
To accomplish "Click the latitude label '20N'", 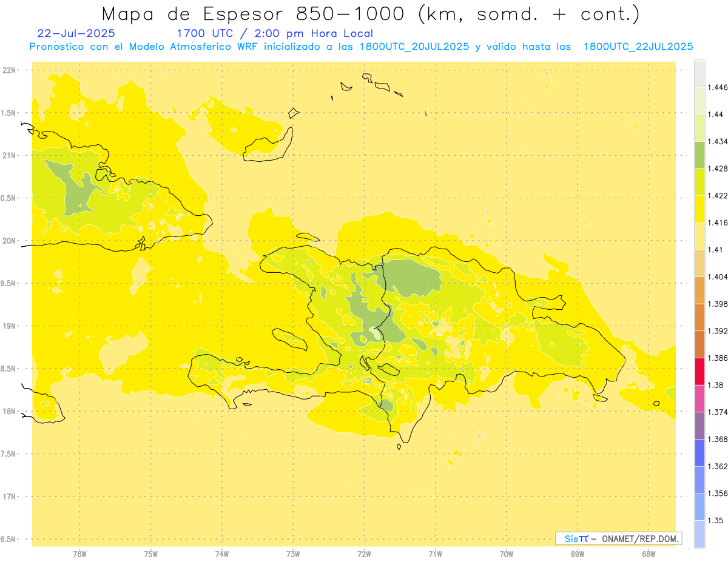I will [8, 241].
